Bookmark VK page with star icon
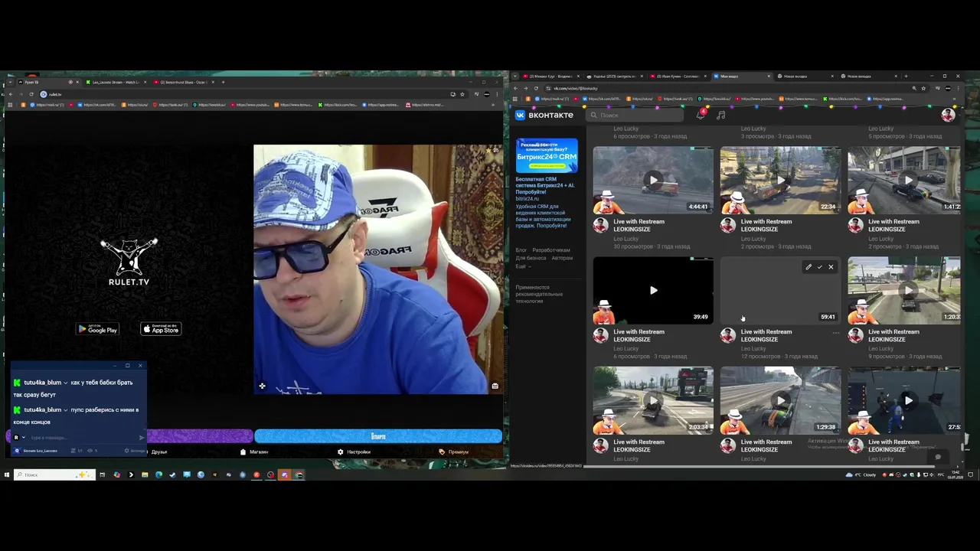This screenshot has width=980, height=551. click(x=924, y=88)
